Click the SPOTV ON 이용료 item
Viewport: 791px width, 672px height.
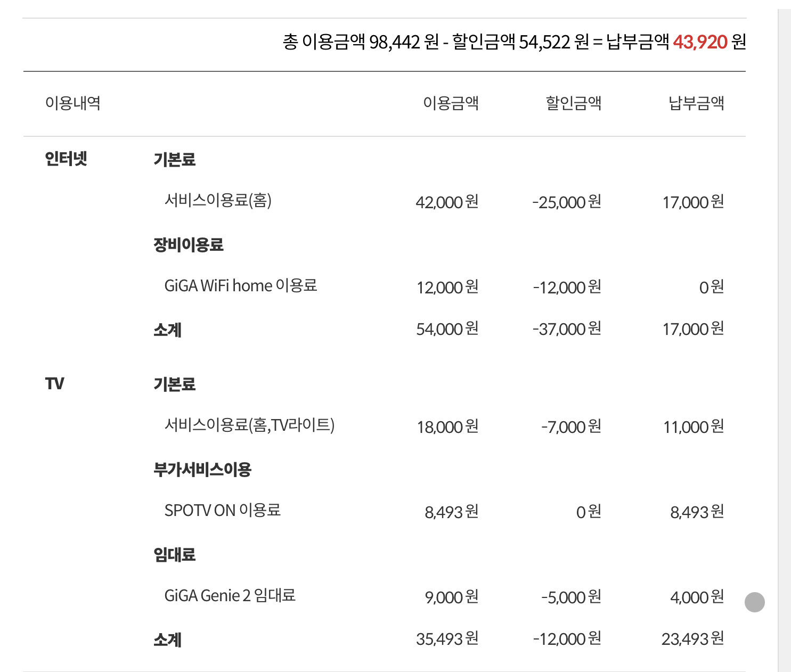[x=222, y=511]
